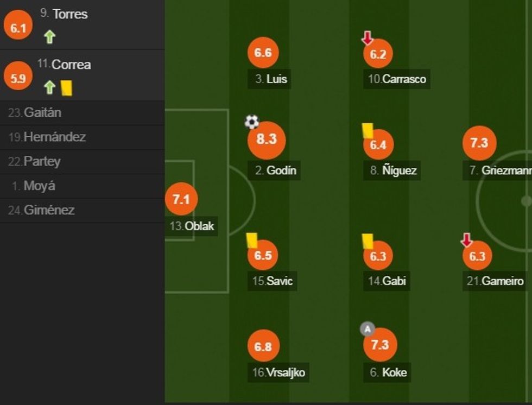This screenshot has width=532, height=405.
Task: Click Gabi's yellow card icon
Action: (x=368, y=240)
